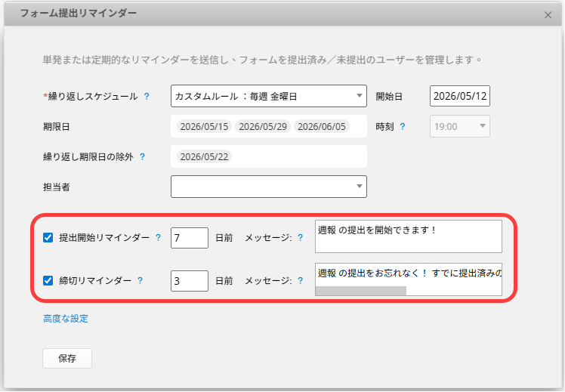
Task: Open the 高度な設定 link
Action: 66,319
